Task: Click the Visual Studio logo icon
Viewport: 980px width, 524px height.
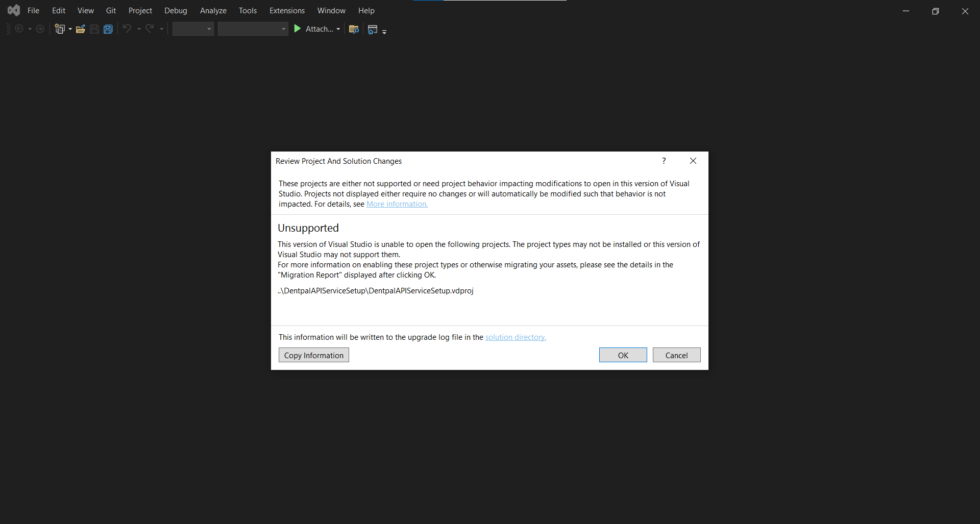Action: (x=14, y=10)
